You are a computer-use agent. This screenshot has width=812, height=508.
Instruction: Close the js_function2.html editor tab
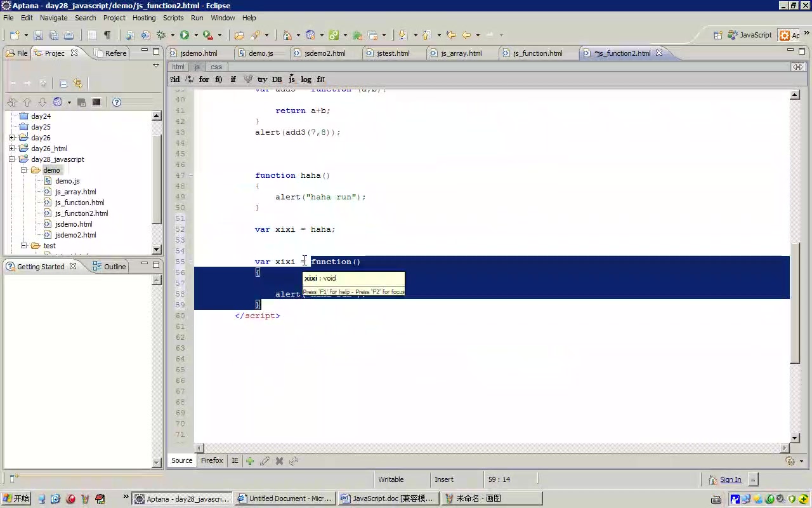tap(659, 53)
